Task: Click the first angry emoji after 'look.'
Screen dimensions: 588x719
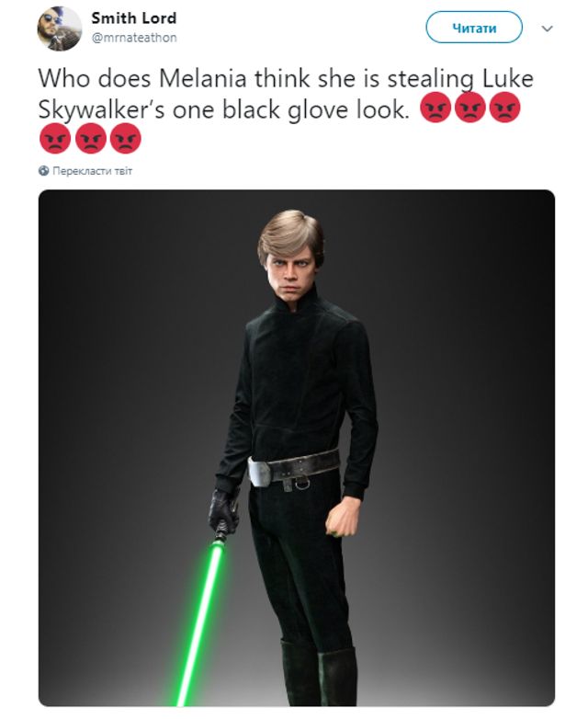Action: coord(435,108)
